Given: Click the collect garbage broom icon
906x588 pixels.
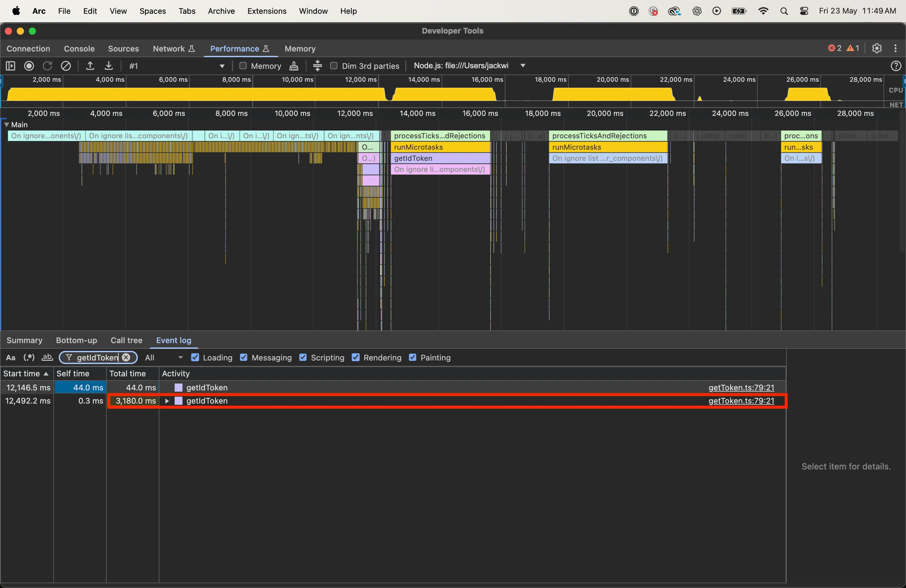Looking at the screenshot, I should click(x=294, y=66).
